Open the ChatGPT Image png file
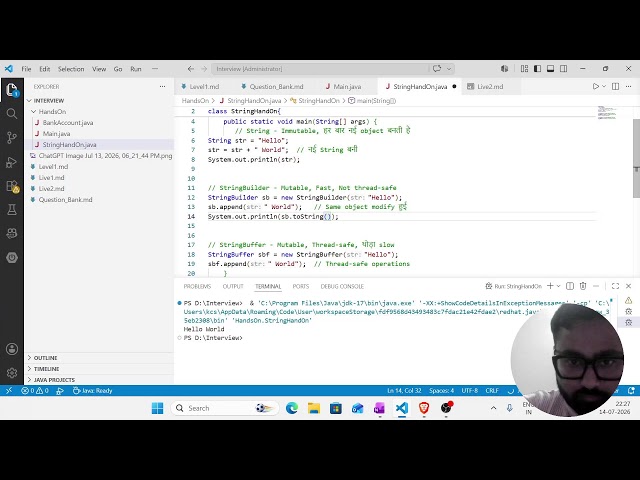The image size is (640, 480). click(x=105, y=156)
